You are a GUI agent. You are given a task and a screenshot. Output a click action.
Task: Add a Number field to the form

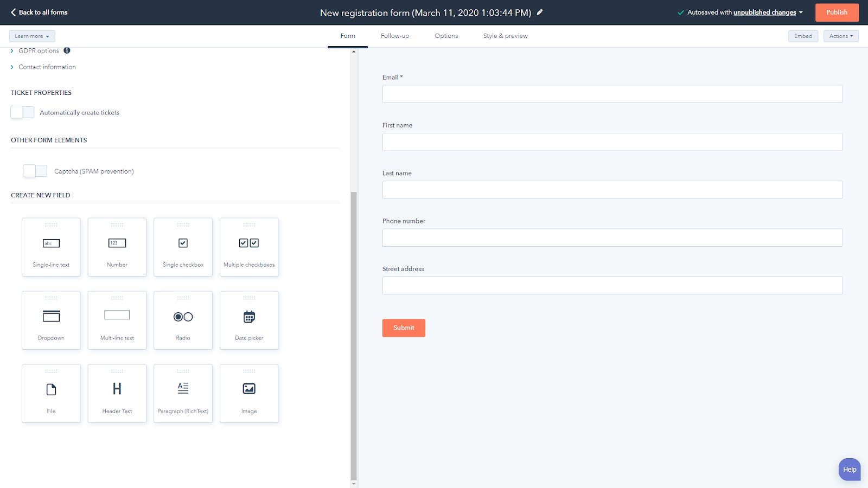pos(117,247)
